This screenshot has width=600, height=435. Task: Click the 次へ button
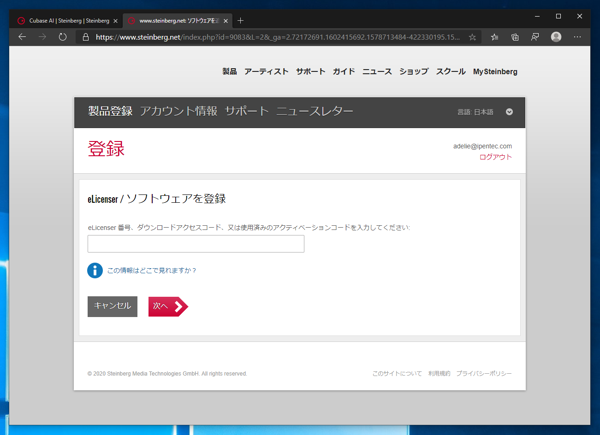(168, 306)
